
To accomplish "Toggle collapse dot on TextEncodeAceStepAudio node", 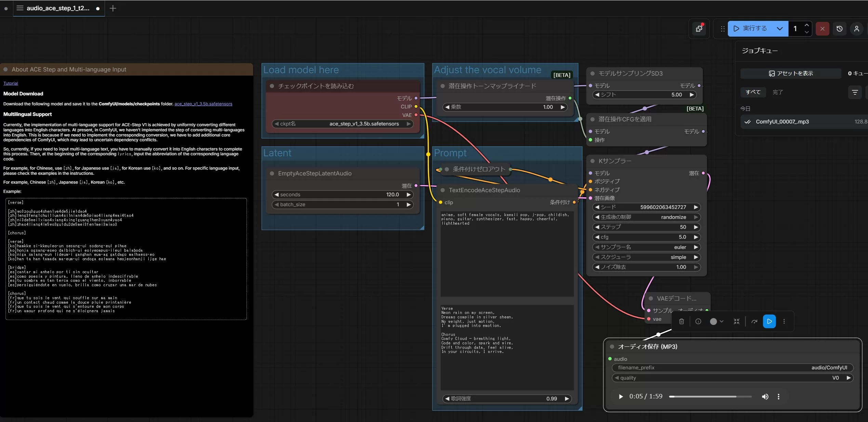I will point(443,190).
